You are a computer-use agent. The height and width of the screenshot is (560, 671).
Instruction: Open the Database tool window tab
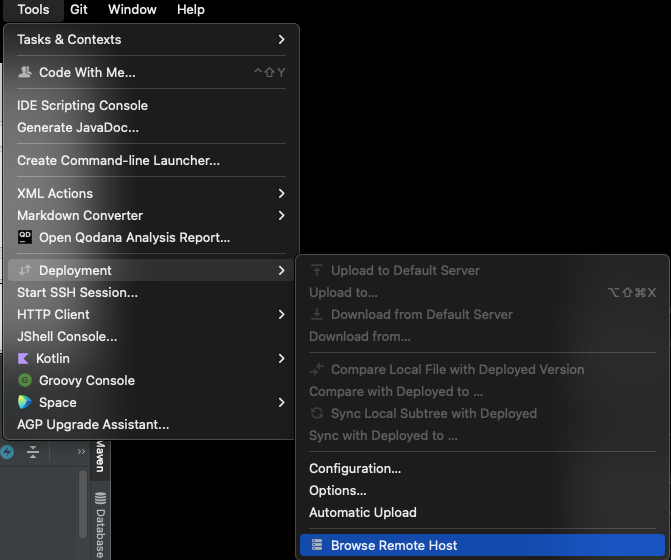[100, 524]
